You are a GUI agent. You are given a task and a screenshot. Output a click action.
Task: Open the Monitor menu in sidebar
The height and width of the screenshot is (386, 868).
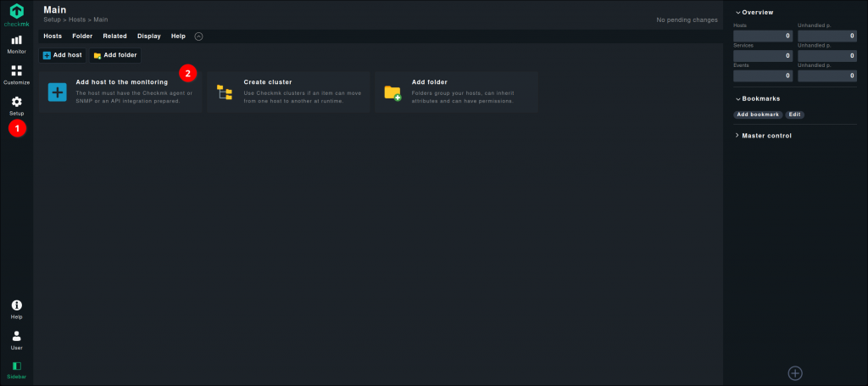[x=16, y=40]
